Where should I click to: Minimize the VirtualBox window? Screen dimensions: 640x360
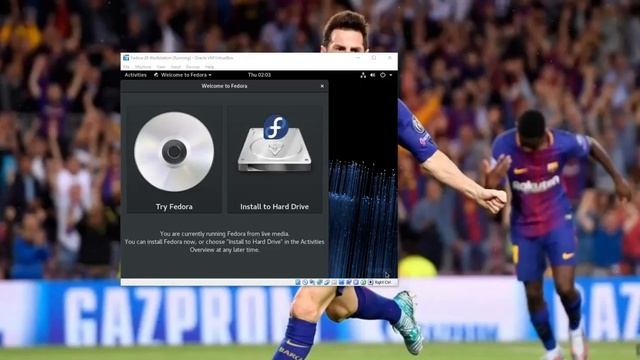pos(358,58)
